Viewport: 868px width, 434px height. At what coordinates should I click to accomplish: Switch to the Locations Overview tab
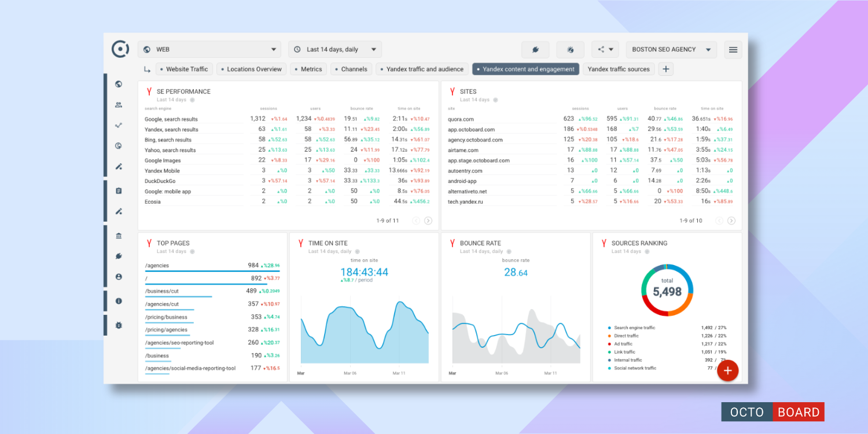(x=251, y=69)
